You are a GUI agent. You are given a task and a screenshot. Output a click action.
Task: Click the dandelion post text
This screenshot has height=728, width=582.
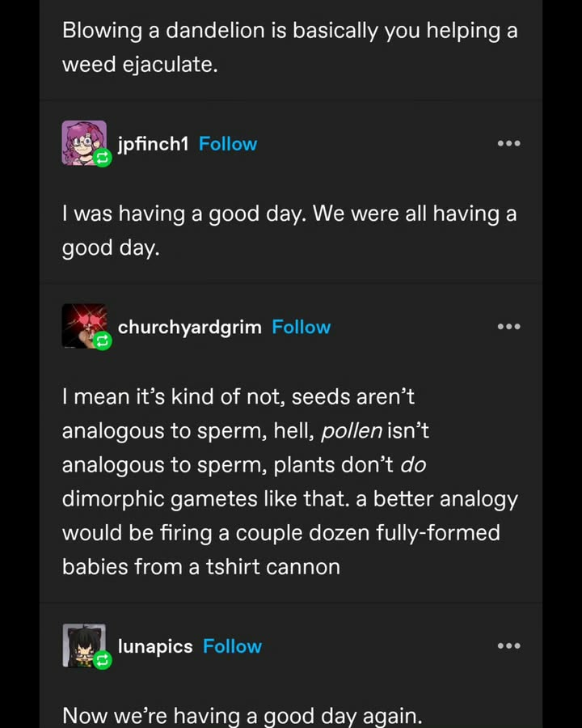click(x=290, y=48)
